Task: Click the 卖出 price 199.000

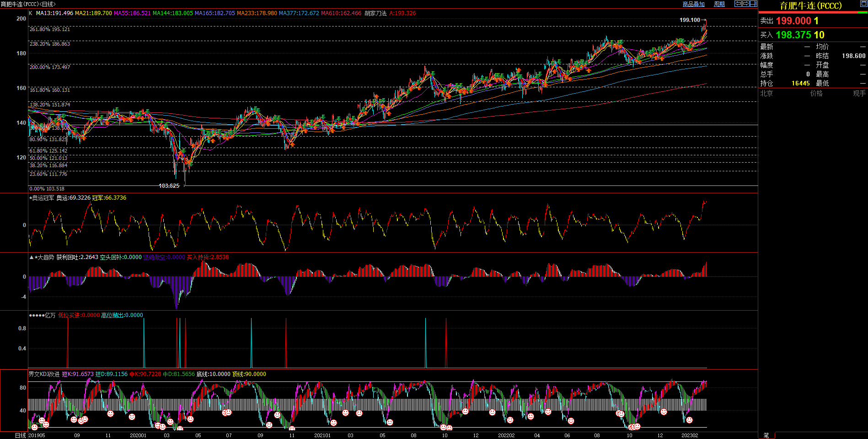Action: [793, 21]
